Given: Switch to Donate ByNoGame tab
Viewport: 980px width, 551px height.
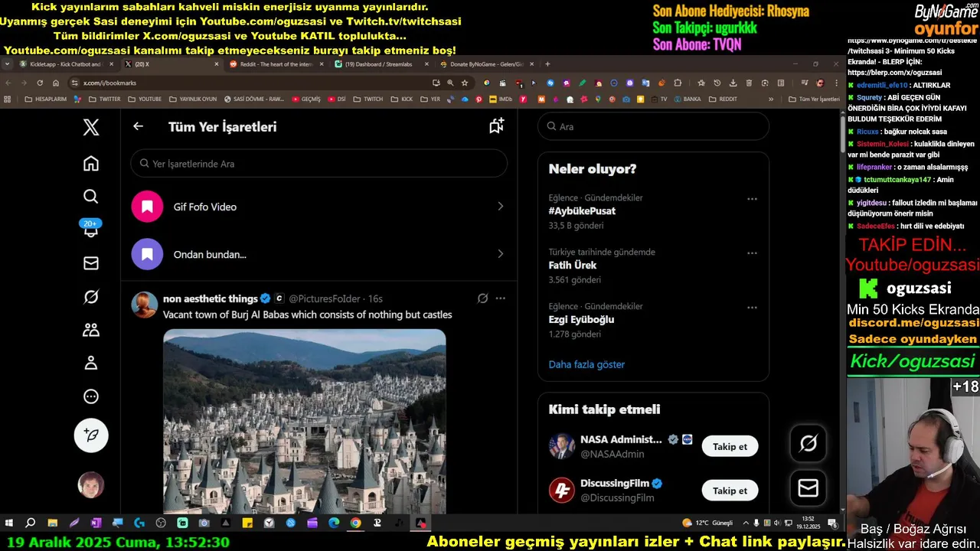Looking at the screenshot, I should pos(485,64).
